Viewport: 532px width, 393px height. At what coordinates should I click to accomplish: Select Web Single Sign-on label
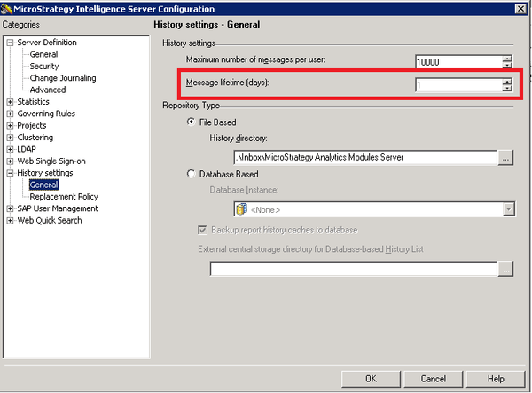click(51, 161)
